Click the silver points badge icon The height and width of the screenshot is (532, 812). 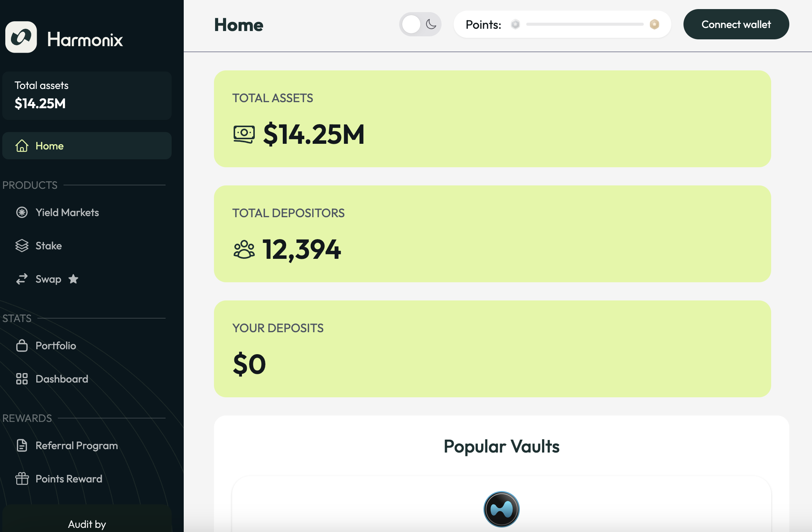[x=515, y=25]
